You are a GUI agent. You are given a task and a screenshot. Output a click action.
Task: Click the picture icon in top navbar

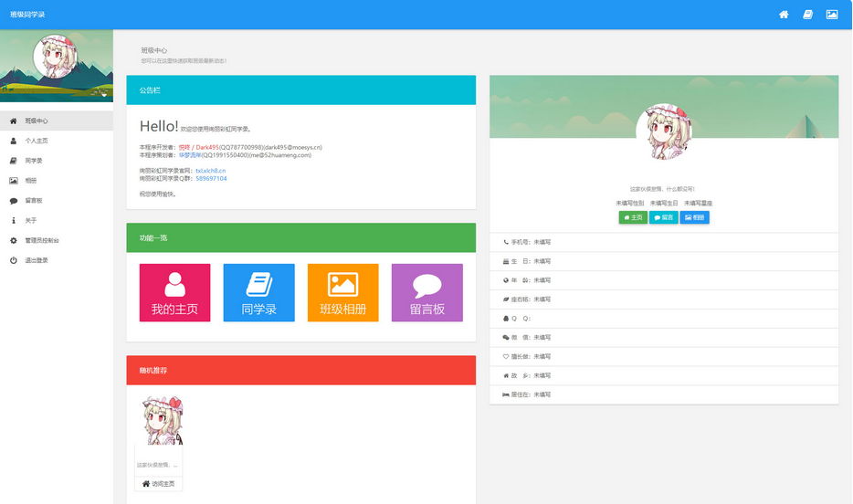pyautogui.click(x=832, y=15)
